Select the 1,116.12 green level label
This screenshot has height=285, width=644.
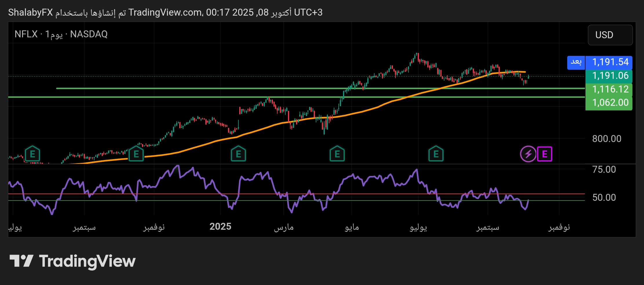[x=610, y=89]
